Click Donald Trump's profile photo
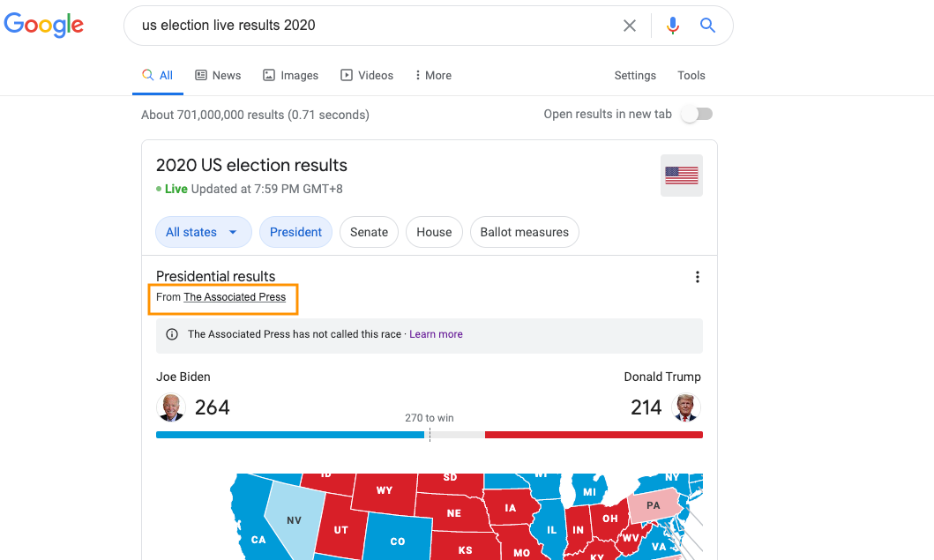This screenshot has width=934, height=560. point(686,407)
